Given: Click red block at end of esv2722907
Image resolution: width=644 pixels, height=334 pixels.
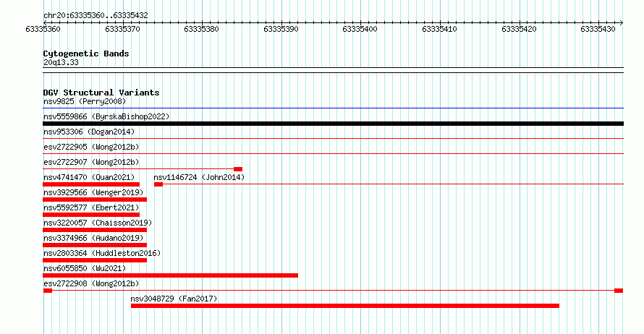Looking at the screenshot, I should pyautogui.click(x=238, y=169).
